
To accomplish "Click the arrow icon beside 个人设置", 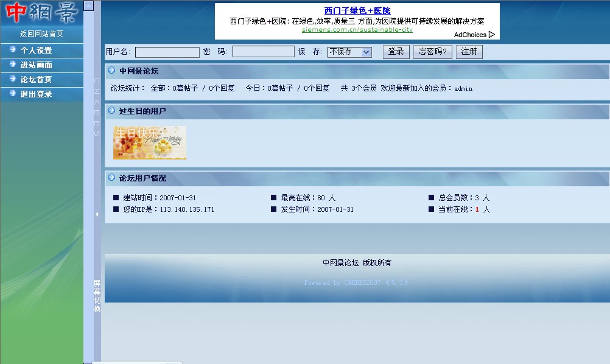I will click(13, 49).
